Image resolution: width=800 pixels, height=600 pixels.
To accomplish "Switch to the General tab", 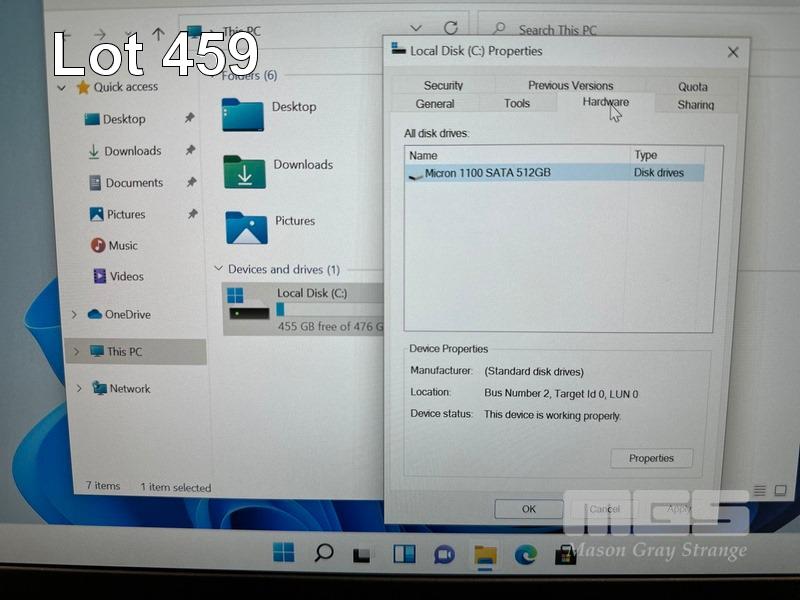I will point(435,104).
